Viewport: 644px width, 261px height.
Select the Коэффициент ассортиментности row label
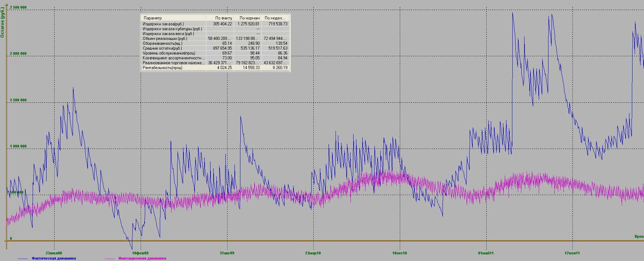tap(174, 58)
